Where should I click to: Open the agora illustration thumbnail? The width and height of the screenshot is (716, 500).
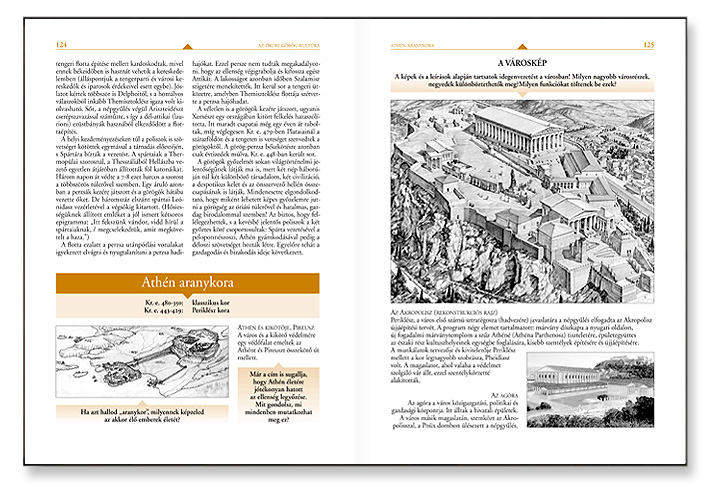point(590,389)
